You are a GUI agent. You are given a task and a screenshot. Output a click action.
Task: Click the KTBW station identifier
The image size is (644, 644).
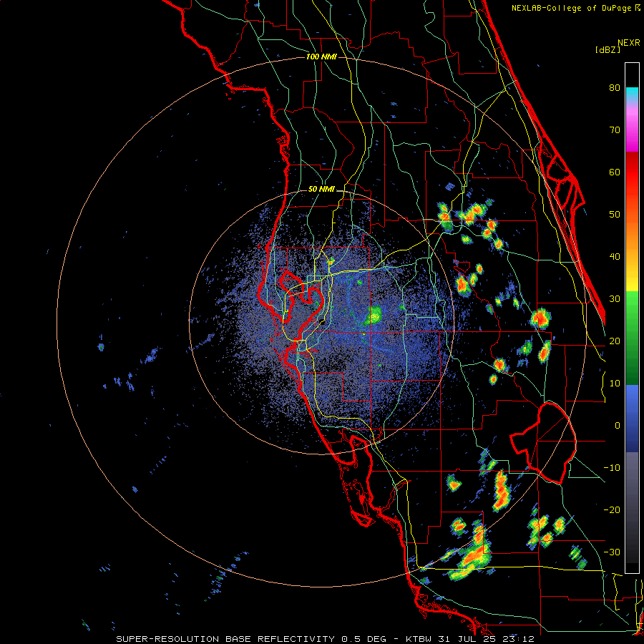pos(420,639)
